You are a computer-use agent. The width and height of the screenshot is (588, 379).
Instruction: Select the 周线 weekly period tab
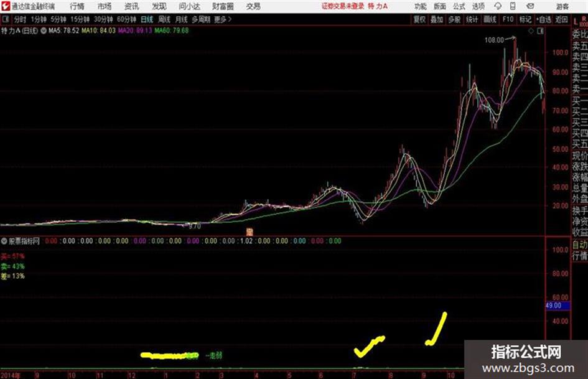164,19
